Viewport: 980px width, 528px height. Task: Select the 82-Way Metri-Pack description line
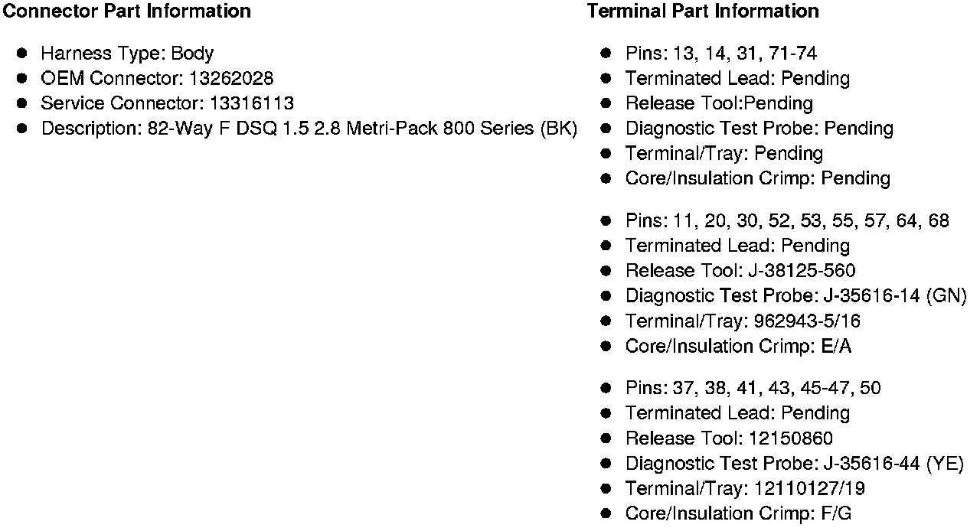click(x=309, y=129)
